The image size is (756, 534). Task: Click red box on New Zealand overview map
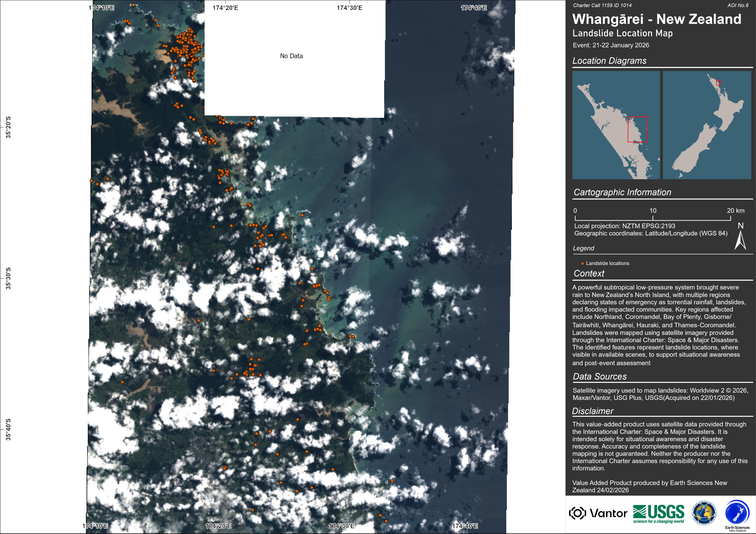718,83
